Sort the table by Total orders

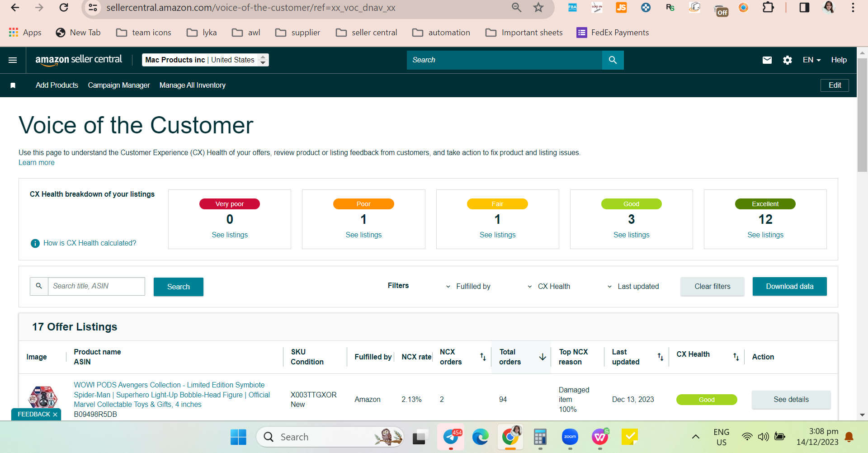tap(542, 357)
